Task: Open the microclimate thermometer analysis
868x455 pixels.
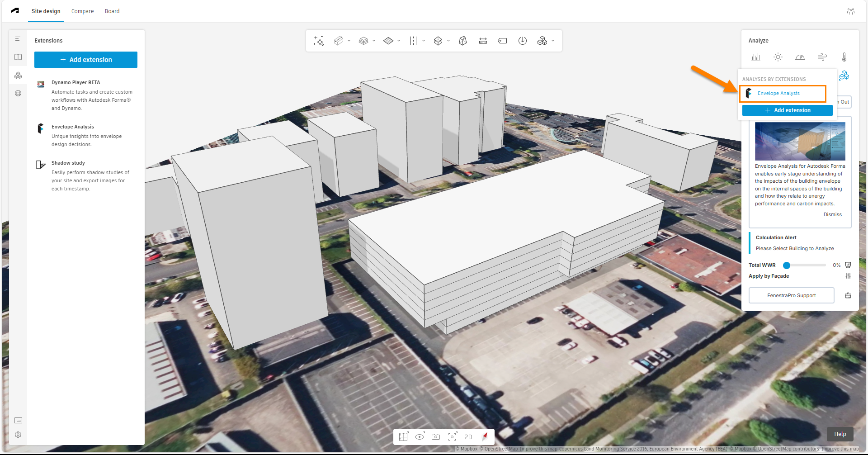Action: 844,57
